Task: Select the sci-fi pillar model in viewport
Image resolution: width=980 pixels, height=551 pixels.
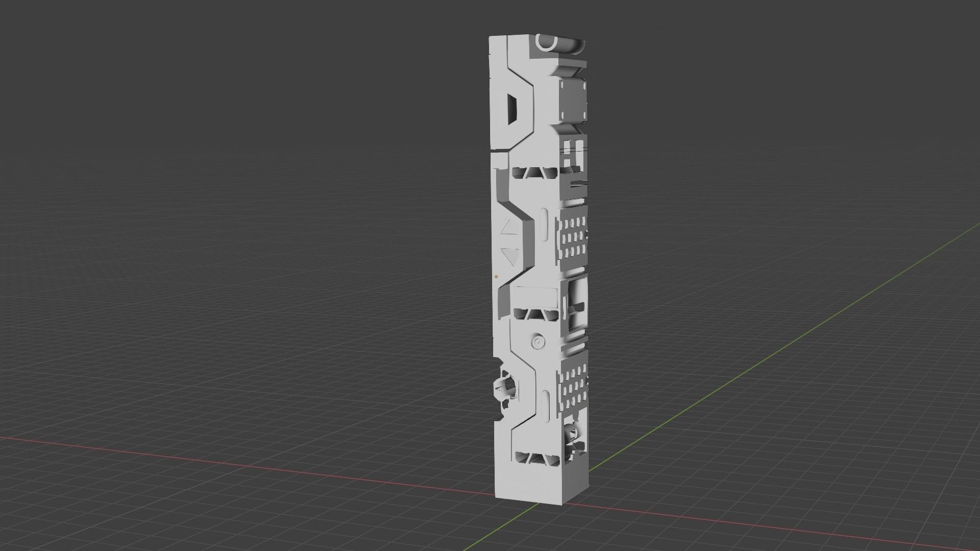Action: coord(539,270)
